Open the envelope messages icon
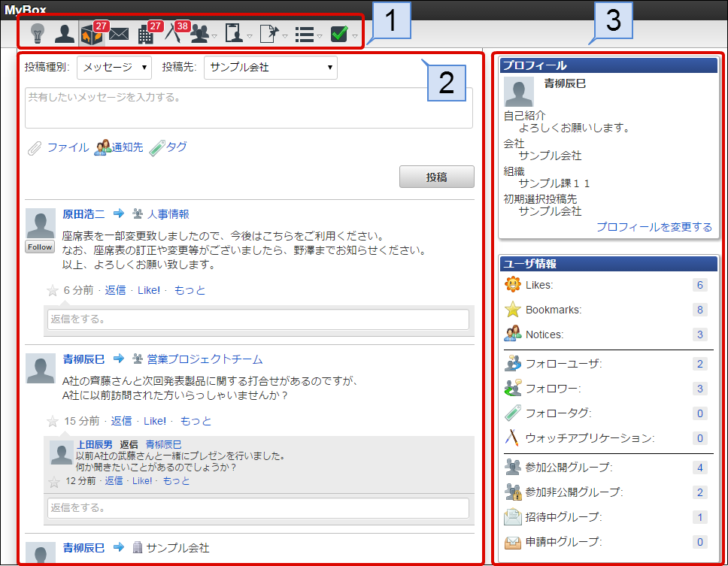Screen dimensions: 728x566 (119, 34)
